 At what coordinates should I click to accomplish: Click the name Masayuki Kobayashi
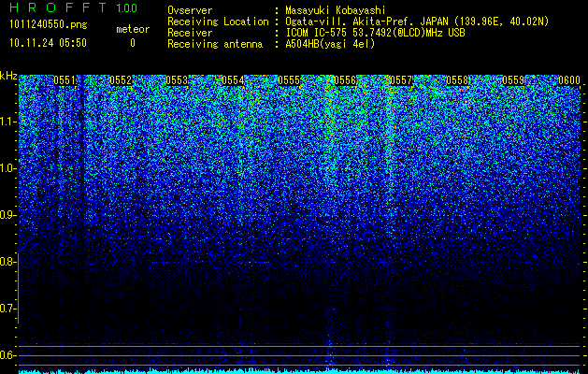point(336,10)
